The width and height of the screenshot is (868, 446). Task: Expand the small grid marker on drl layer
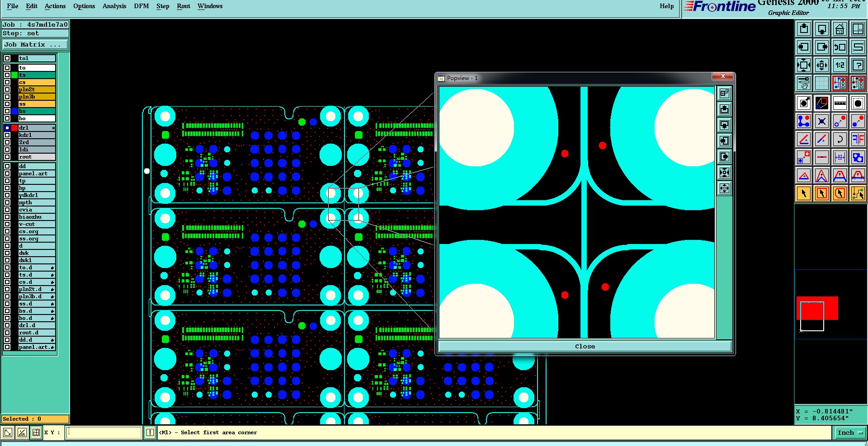pos(53,128)
